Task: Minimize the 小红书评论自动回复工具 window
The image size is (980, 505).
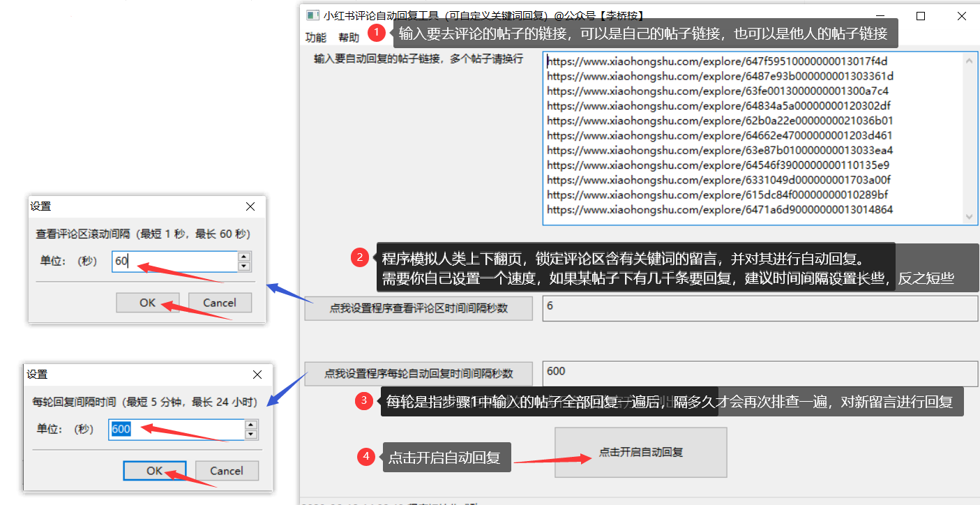Action: tap(879, 15)
